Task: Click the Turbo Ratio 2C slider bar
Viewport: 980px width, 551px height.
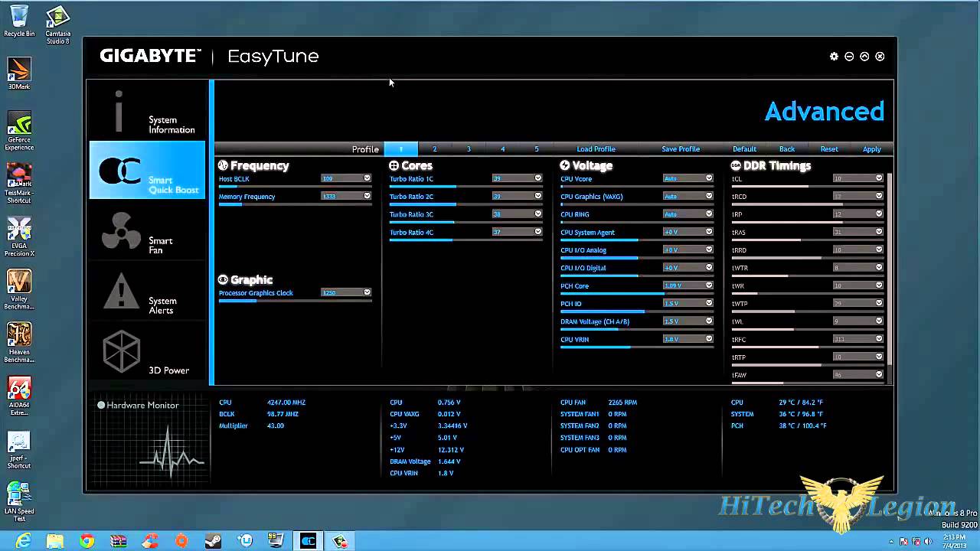Action: 465,204
